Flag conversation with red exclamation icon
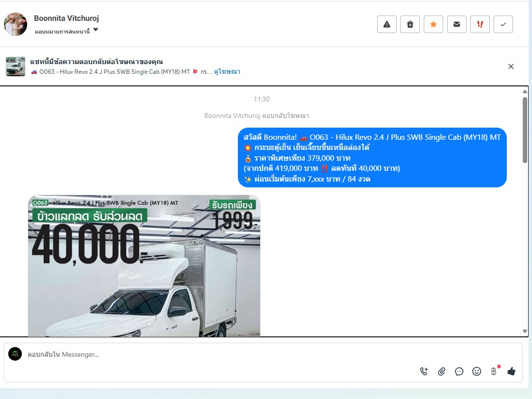Screen dimensions: 532x399 pos(480,24)
